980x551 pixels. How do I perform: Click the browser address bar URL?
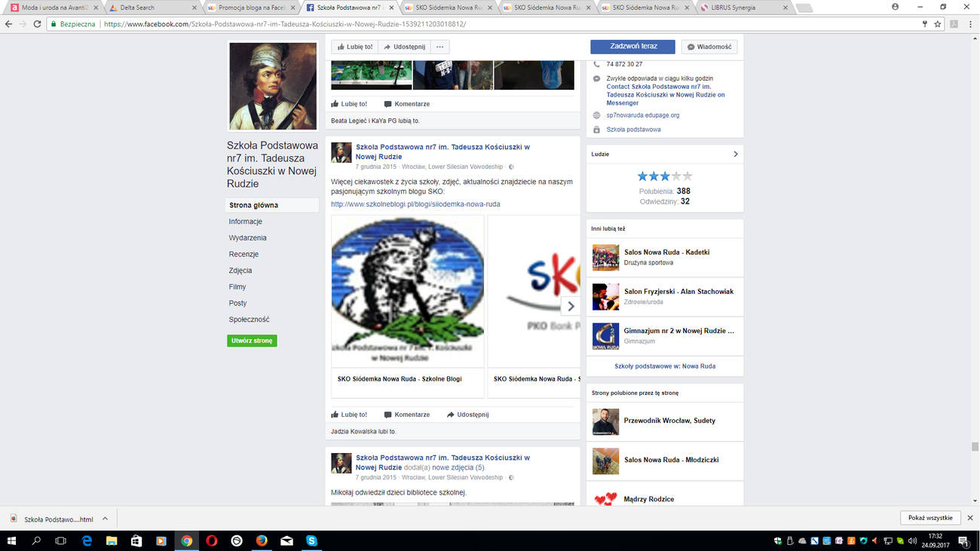[x=285, y=24]
